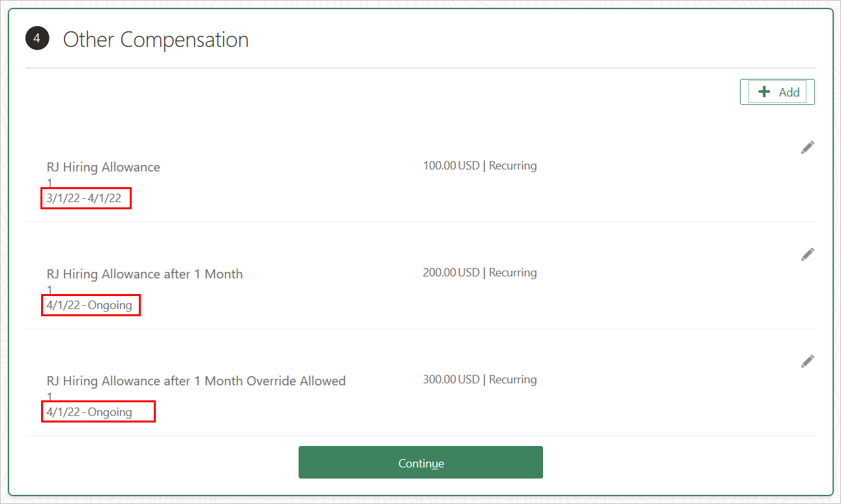Edit the RJ Hiring Allowance entry

807,147
